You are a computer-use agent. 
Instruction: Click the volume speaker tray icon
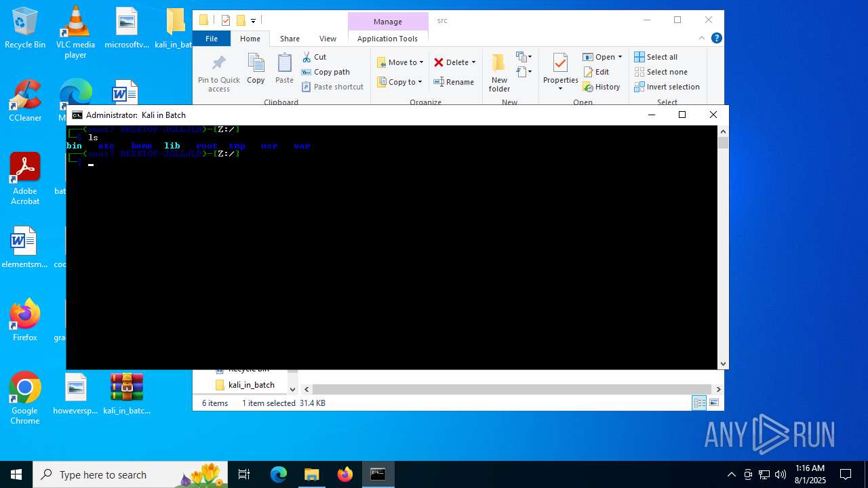click(x=781, y=474)
